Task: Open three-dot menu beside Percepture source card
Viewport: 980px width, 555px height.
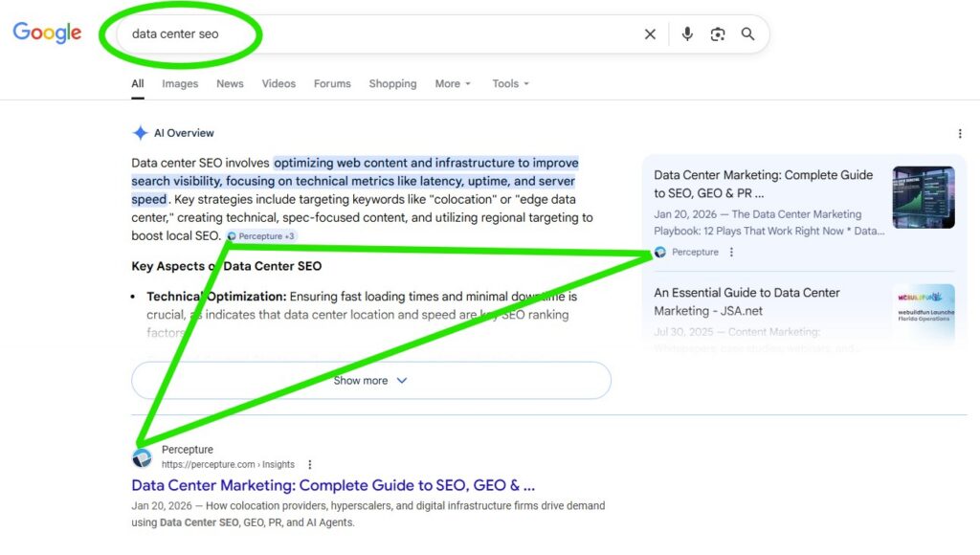Action: 731,252
